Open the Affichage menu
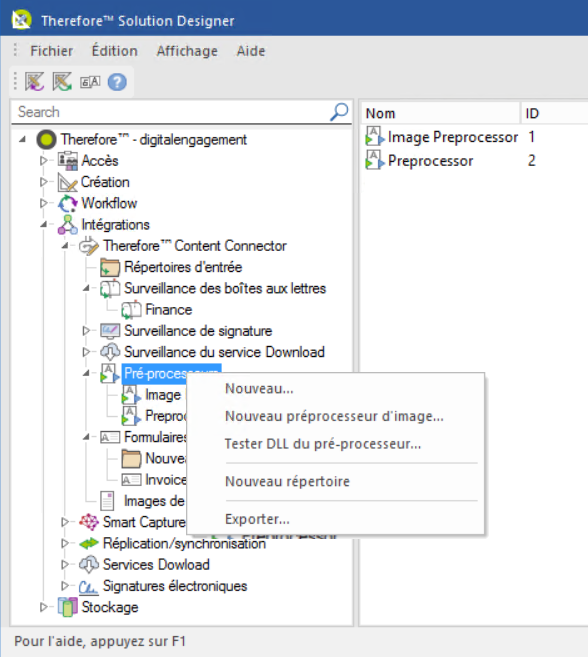This screenshot has height=657, width=588. pos(187,51)
